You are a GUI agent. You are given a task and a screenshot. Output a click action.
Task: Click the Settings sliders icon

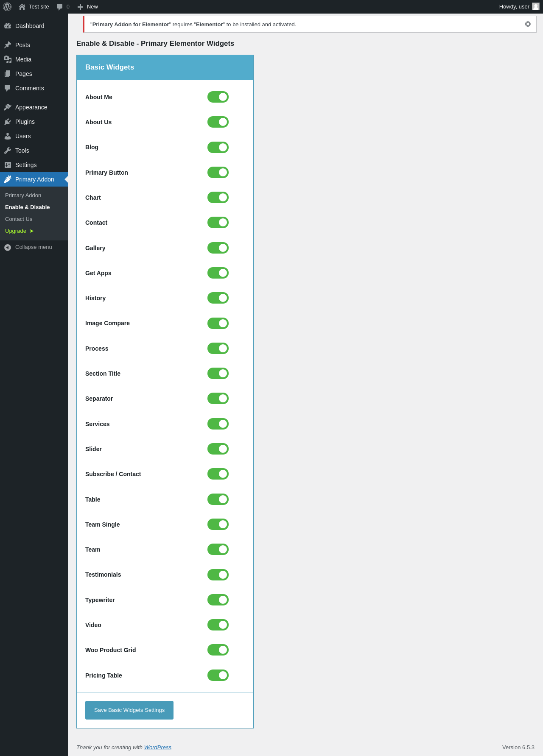[8, 165]
